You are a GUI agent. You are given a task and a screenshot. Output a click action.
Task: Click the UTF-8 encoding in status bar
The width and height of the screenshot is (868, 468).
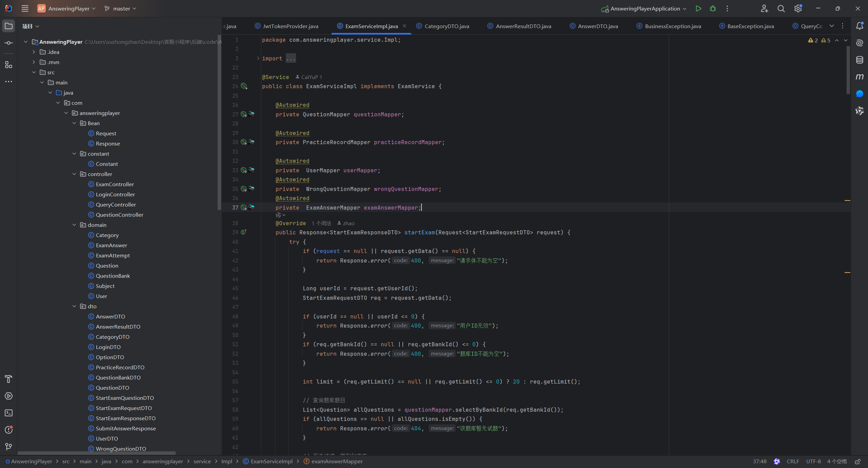pyautogui.click(x=813, y=462)
